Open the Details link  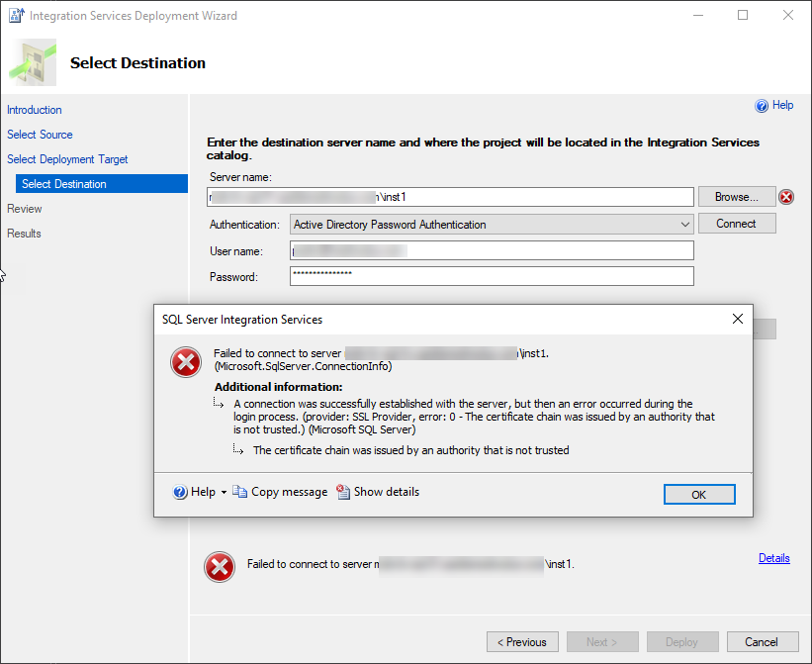click(x=773, y=558)
